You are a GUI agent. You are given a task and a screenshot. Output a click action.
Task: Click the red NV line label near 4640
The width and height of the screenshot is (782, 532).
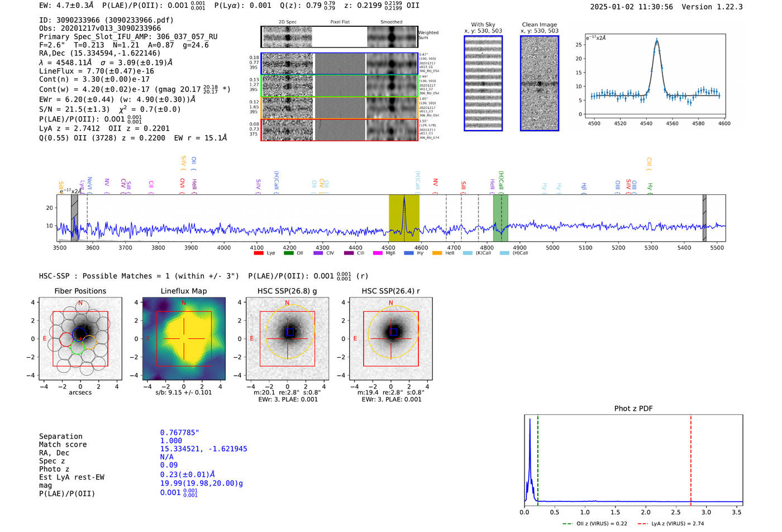pyautogui.click(x=436, y=185)
